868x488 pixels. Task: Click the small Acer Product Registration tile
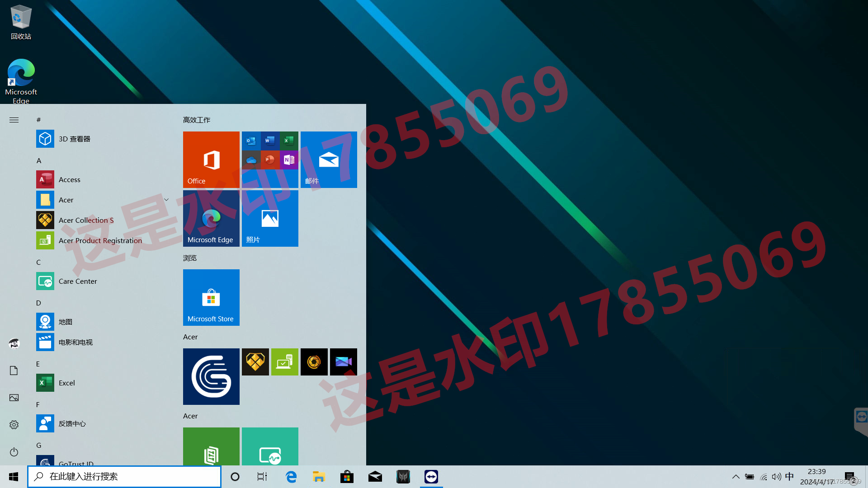tap(285, 362)
